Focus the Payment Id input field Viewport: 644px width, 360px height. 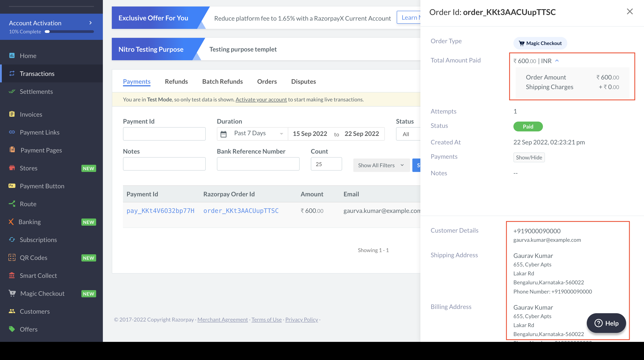coord(164,134)
